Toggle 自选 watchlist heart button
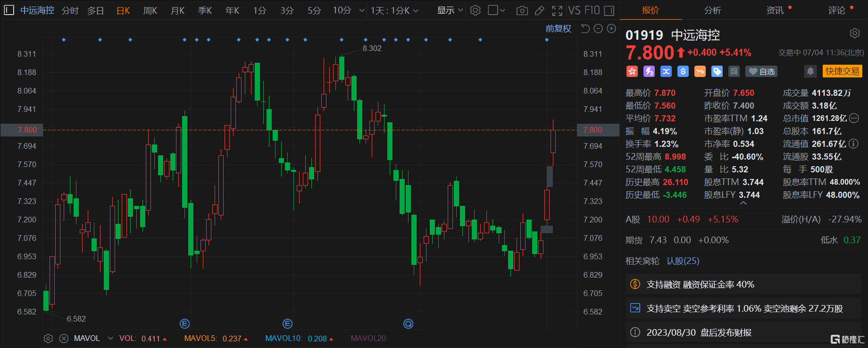Screen dimensions: 868x348 coord(761,71)
